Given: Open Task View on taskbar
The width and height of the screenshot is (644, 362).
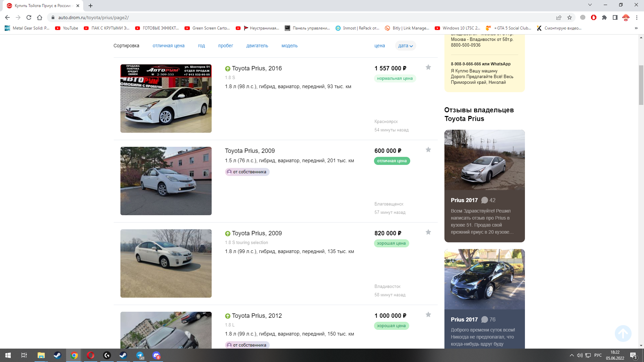Looking at the screenshot, I should pos(24,355).
